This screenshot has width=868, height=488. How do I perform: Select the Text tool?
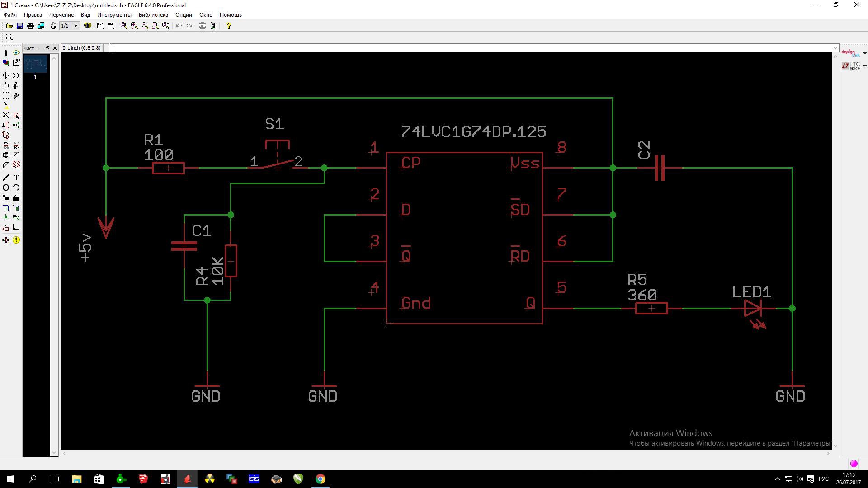click(16, 178)
